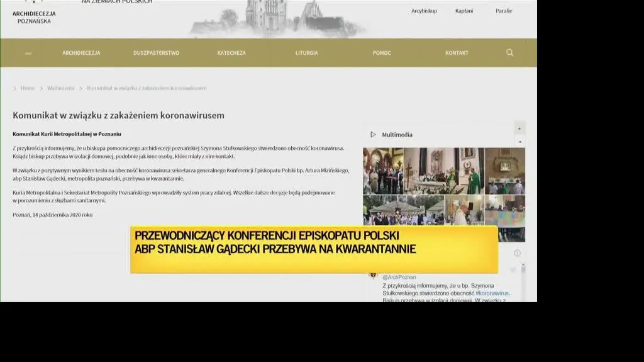Image resolution: width=644 pixels, height=362 pixels.
Task: Click the yellow news caption banner
Action: (x=314, y=249)
